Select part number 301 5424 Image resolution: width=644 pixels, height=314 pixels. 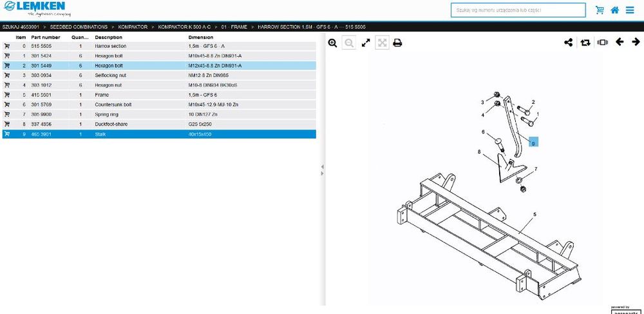coord(41,55)
